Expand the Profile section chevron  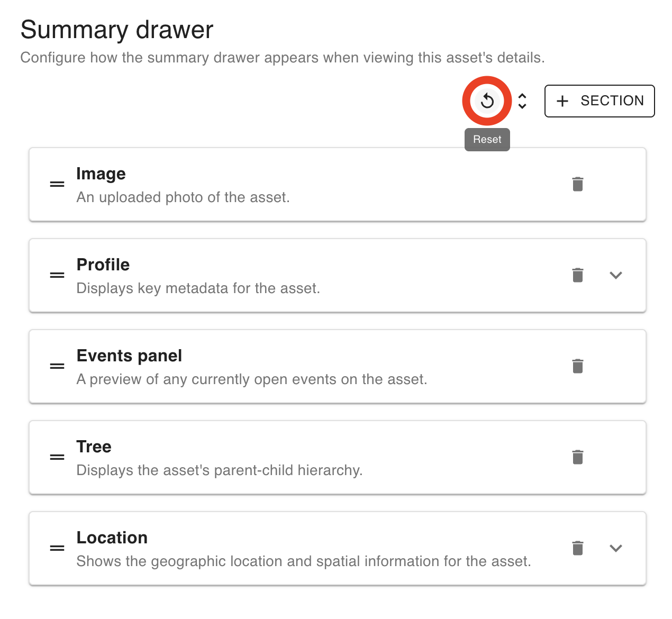pos(615,275)
